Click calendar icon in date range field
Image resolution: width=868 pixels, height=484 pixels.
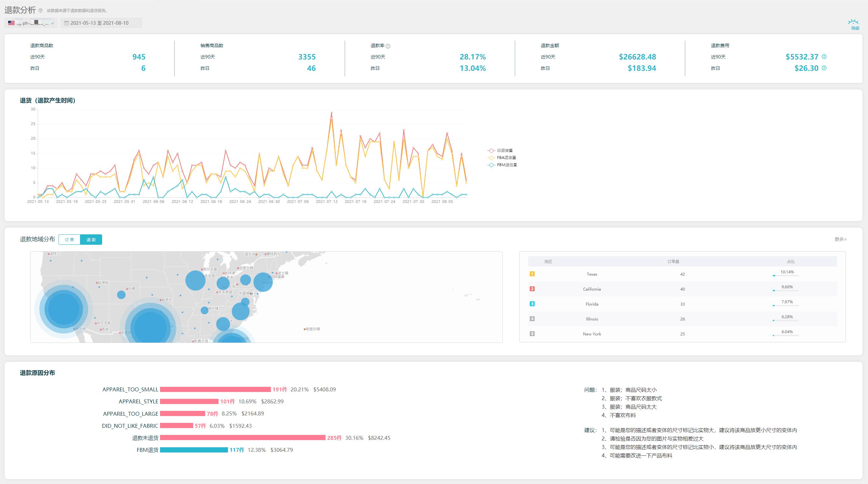click(66, 23)
